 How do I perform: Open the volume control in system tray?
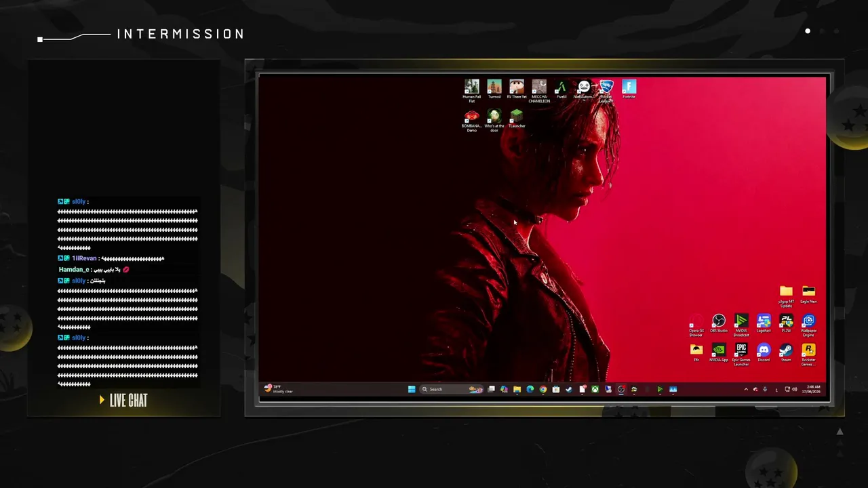coord(795,389)
